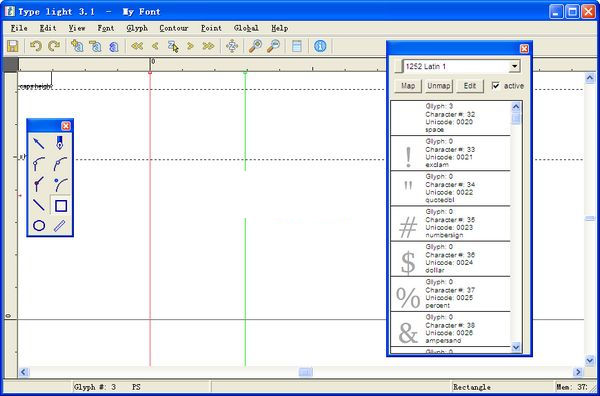Expand the 1252 Latin 1 dropdown
The height and width of the screenshot is (396, 600).
[x=515, y=66]
